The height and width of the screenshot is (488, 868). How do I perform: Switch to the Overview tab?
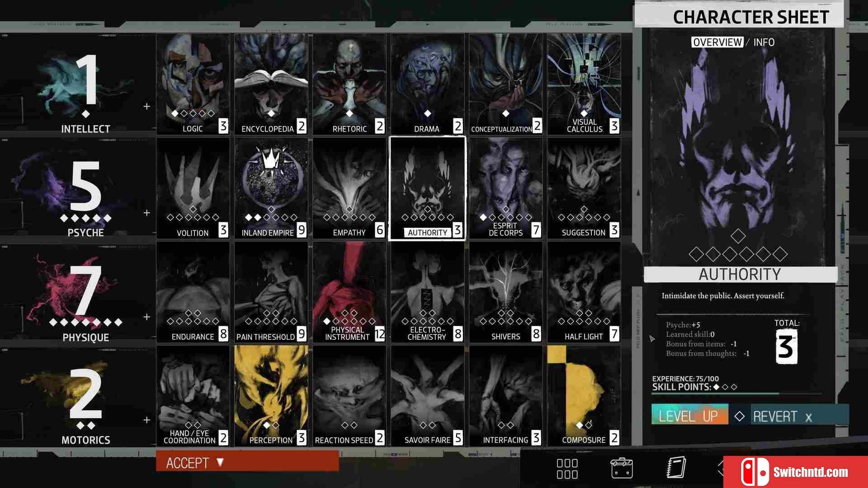point(717,42)
